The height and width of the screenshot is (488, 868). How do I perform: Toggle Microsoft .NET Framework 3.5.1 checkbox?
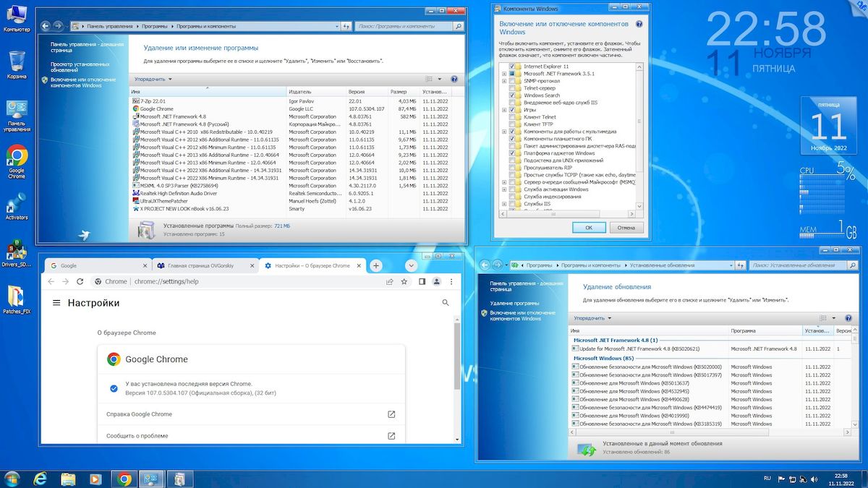tap(512, 74)
